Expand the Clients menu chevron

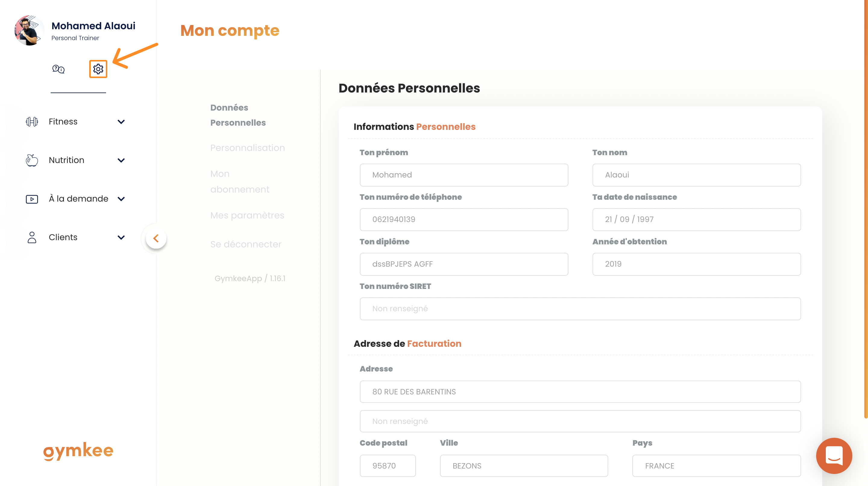click(121, 237)
